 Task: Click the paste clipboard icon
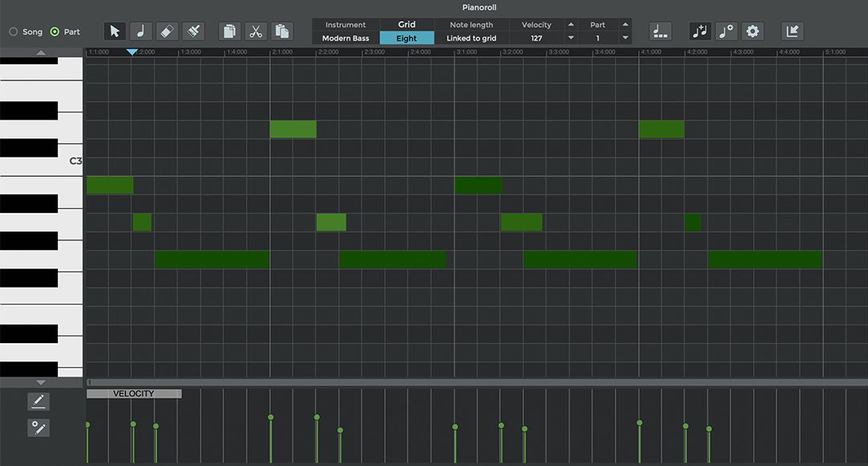[x=282, y=31]
